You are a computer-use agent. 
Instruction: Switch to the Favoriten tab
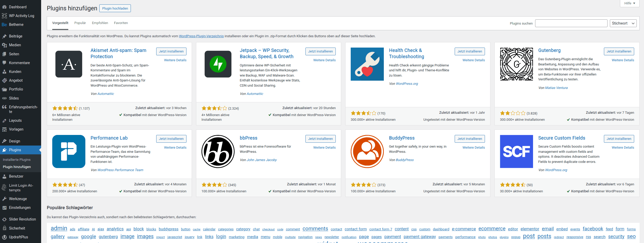(121, 23)
